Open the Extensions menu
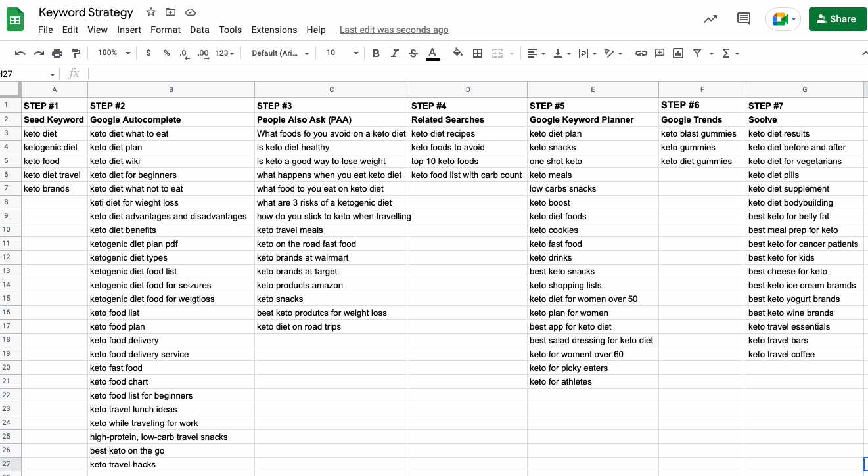868x476 pixels. (274, 30)
